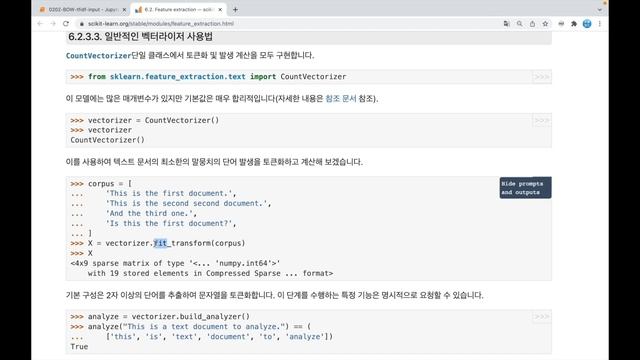Open the CountVectorizer link in the intro sentence

pyautogui.click(x=98, y=56)
